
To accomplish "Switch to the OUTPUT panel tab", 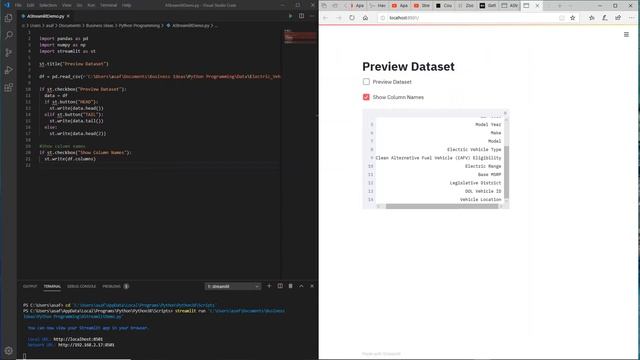I will pos(30,287).
